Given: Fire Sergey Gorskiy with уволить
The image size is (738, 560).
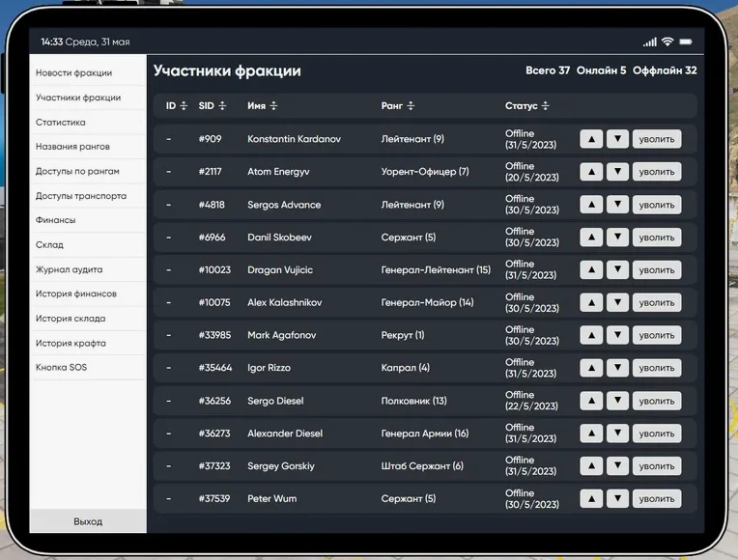Looking at the screenshot, I should point(657,466).
